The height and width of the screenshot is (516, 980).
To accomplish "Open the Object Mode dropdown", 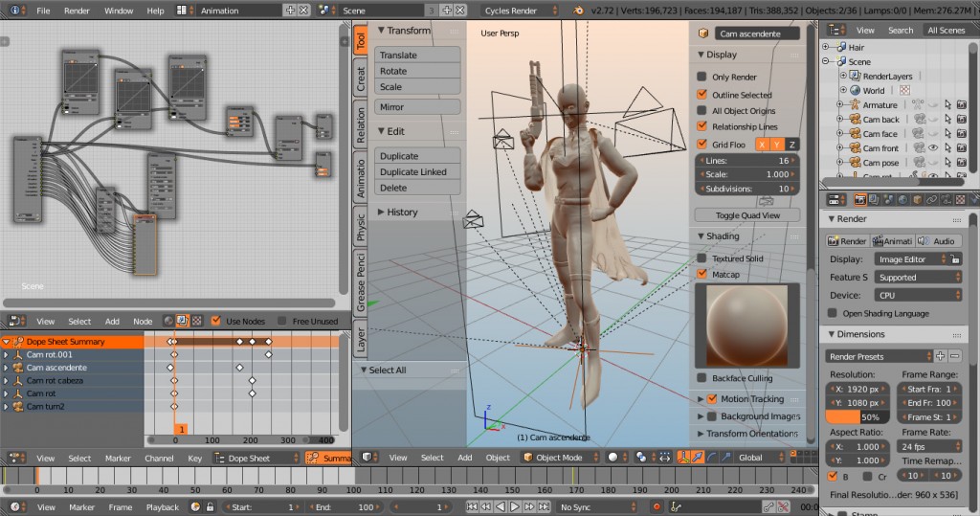I will (560, 458).
